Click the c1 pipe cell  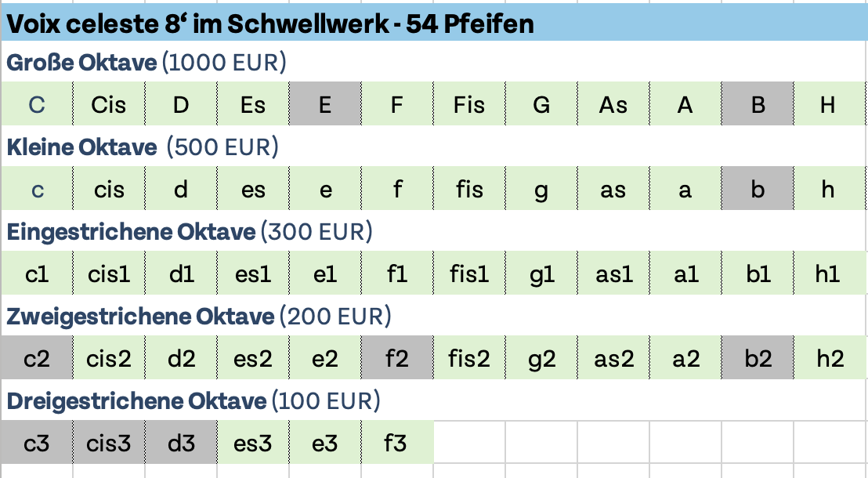coord(36,274)
